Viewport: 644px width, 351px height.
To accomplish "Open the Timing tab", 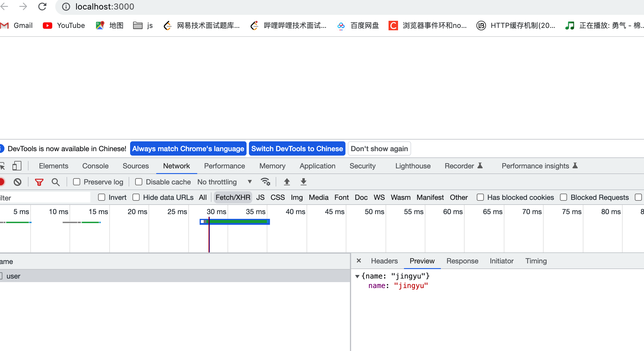I will 536,261.
